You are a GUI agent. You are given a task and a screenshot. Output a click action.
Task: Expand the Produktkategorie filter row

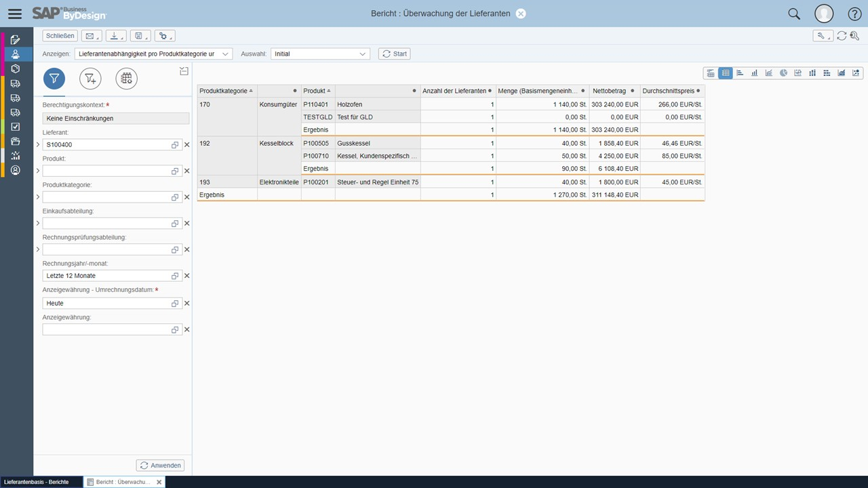point(38,197)
